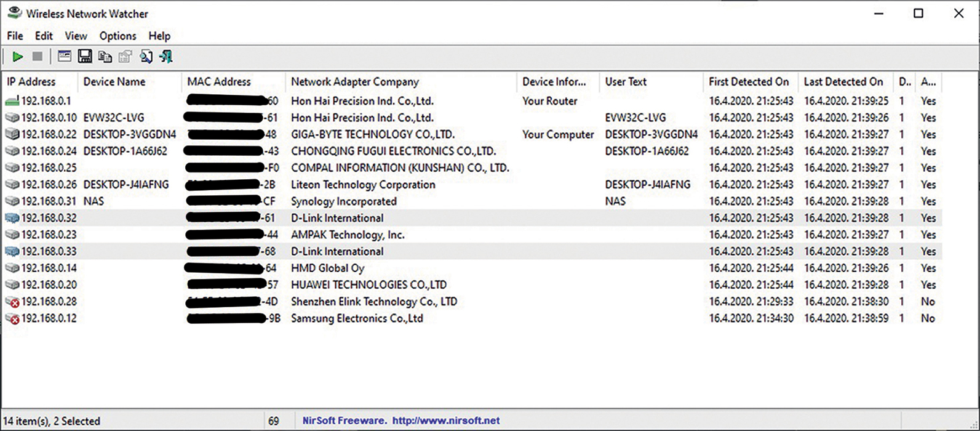Sort by the Device Infor... column header
This screenshot has width=980, height=431.
[x=558, y=81]
